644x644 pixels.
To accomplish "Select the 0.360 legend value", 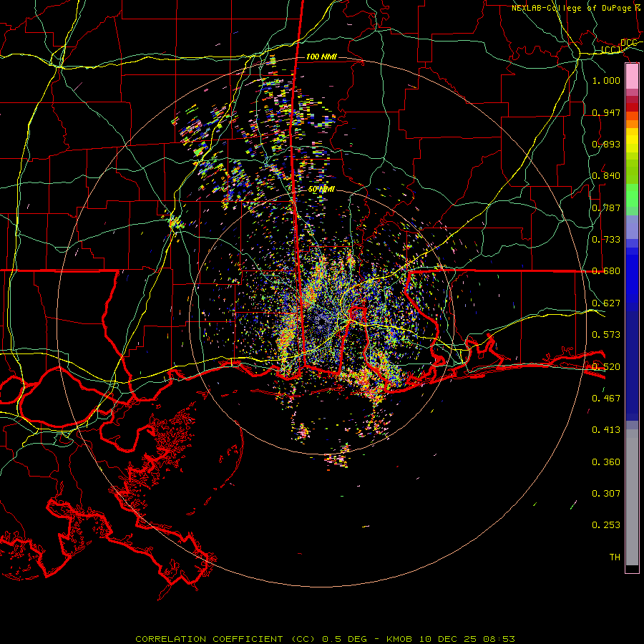I will (x=606, y=462).
